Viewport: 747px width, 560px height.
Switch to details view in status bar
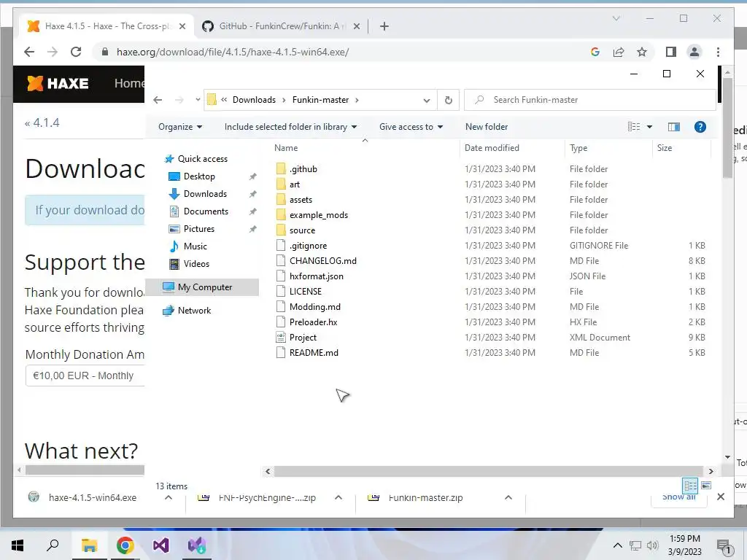690,485
